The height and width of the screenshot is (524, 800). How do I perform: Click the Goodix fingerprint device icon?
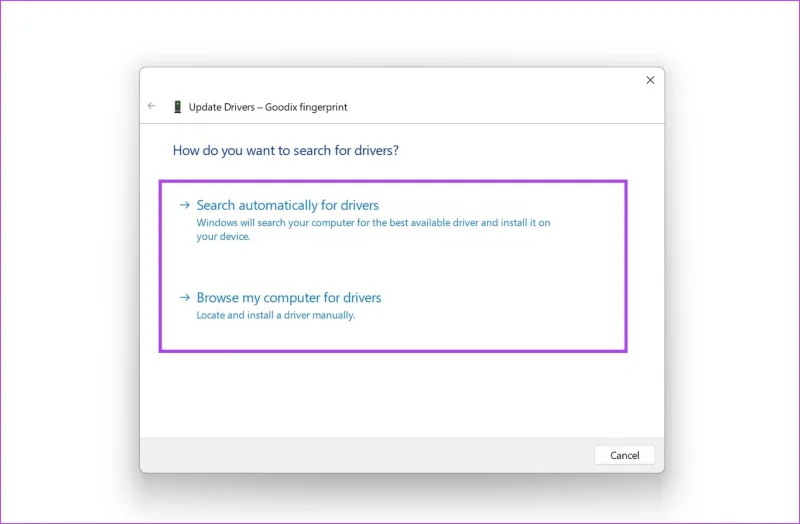click(178, 107)
